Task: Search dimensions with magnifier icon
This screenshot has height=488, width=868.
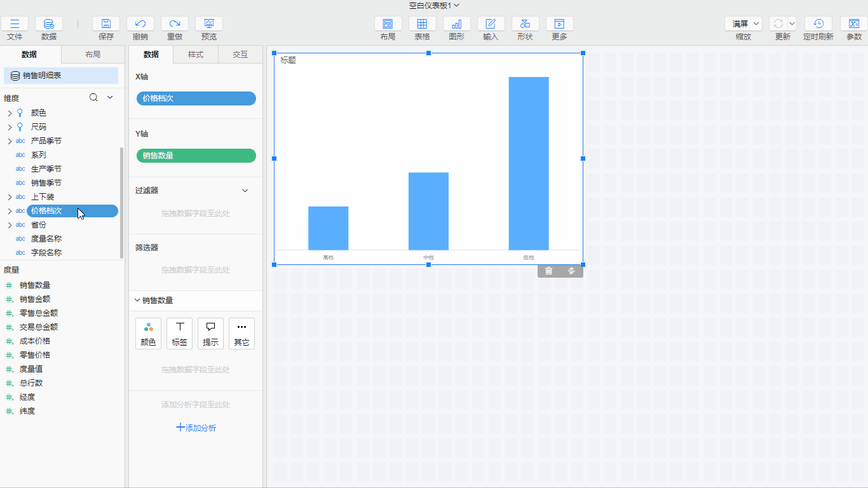Action: click(93, 97)
